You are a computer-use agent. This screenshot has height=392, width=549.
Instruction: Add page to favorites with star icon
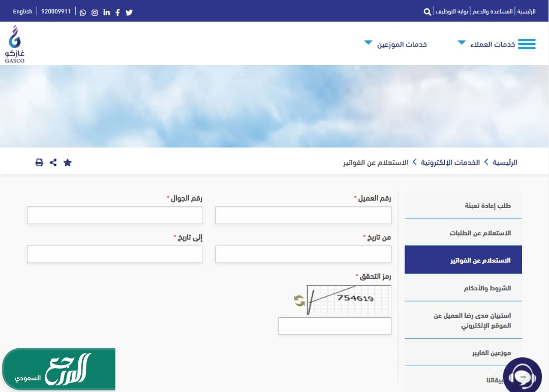[68, 163]
